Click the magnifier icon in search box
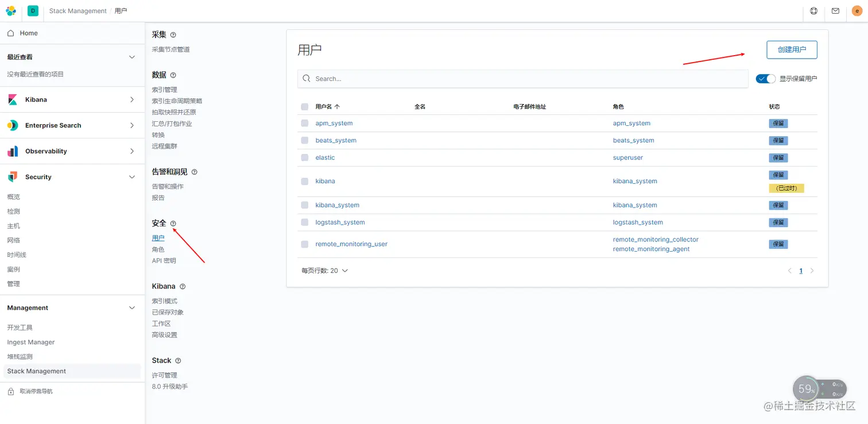This screenshot has width=868, height=424. tap(307, 79)
